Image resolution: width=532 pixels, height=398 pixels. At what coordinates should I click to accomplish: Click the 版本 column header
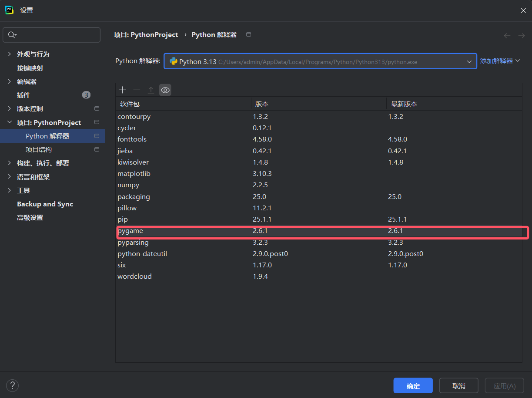pos(319,104)
